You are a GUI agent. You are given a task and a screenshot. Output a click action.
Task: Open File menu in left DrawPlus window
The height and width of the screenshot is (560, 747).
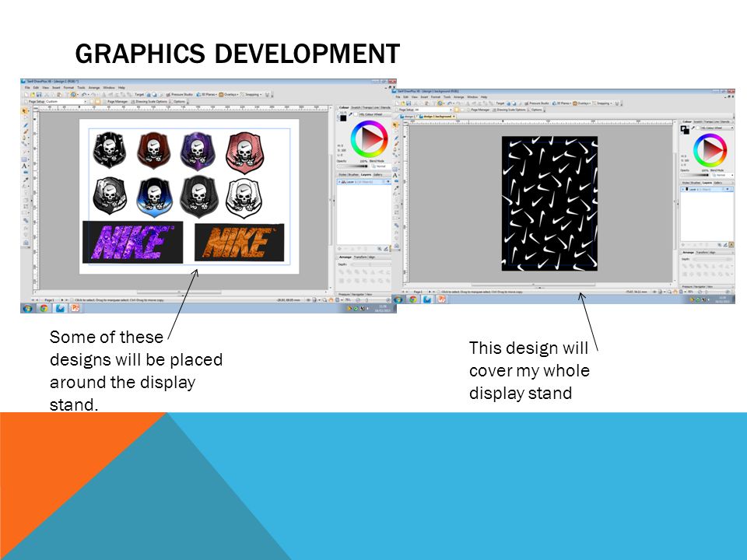pos(27,88)
